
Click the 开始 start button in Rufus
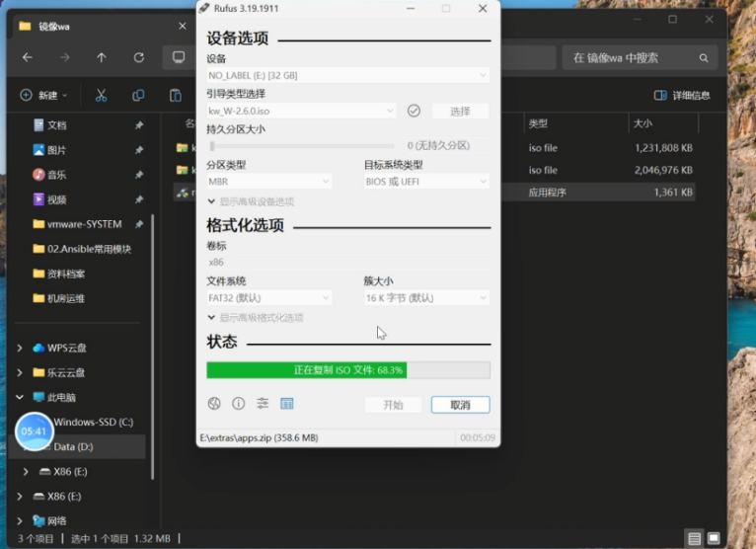coord(393,405)
